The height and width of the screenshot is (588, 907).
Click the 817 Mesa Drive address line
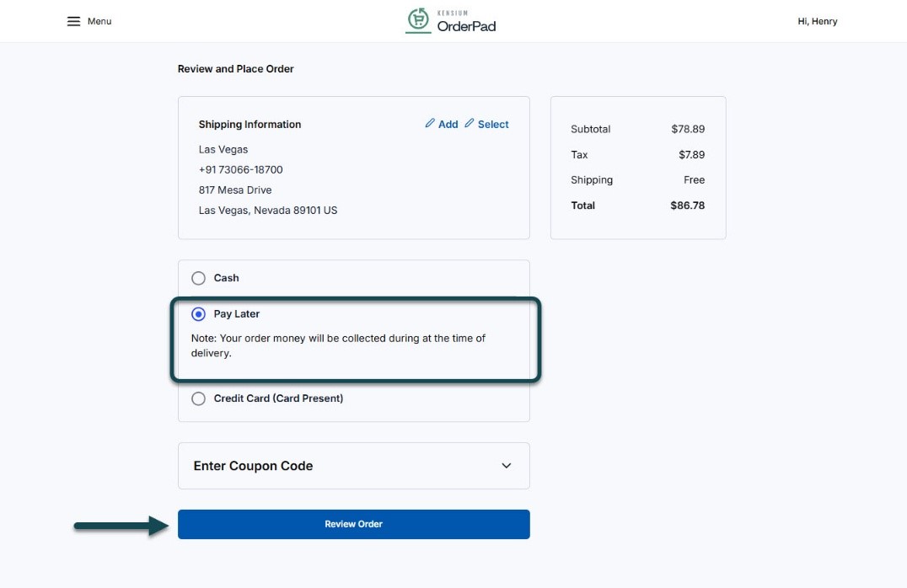click(235, 190)
